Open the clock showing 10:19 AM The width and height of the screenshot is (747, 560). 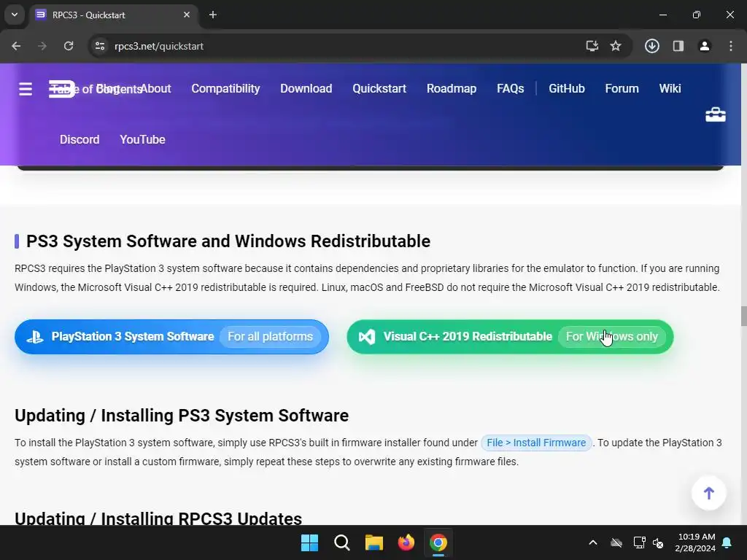tap(695, 542)
